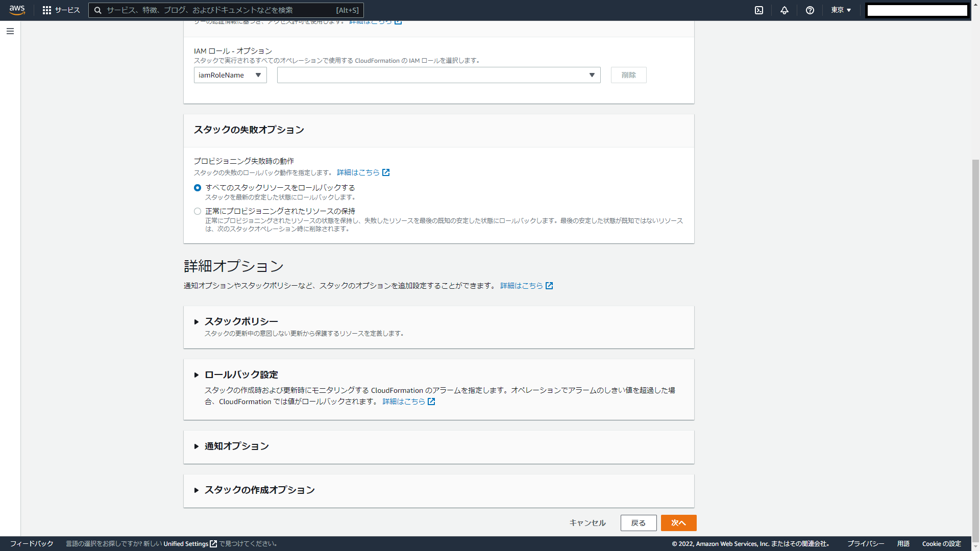Click the 戻る button
Screen dimensions: 980x551
coord(638,523)
